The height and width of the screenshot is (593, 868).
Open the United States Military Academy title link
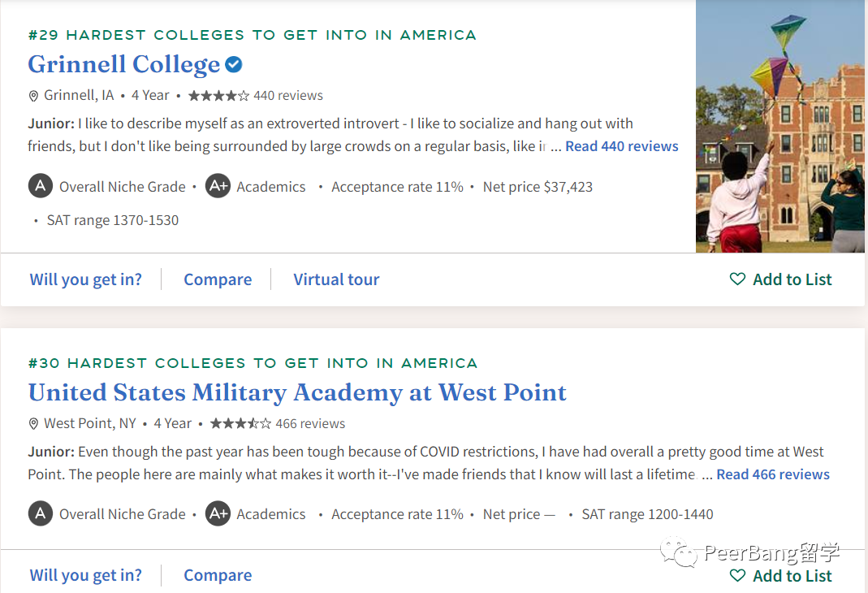point(297,392)
